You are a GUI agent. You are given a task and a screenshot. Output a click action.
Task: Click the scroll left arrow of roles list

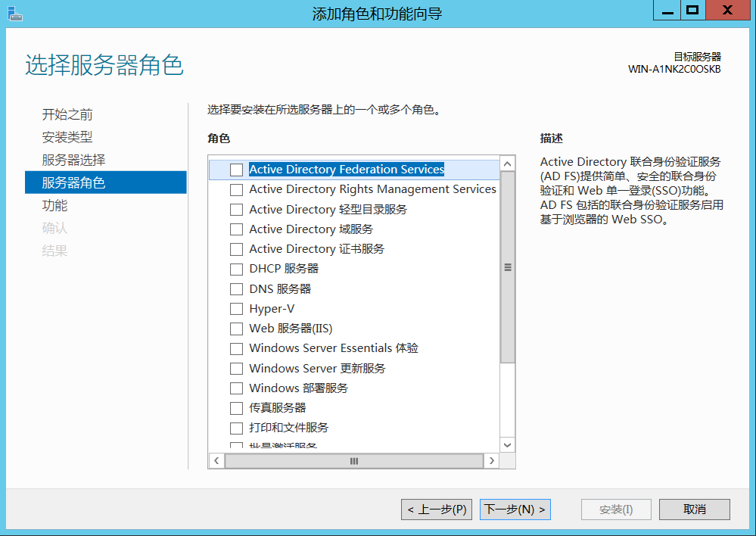[x=216, y=461]
